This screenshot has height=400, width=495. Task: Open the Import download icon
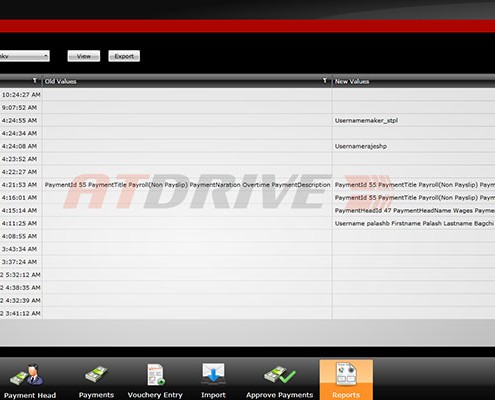click(x=213, y=373)
